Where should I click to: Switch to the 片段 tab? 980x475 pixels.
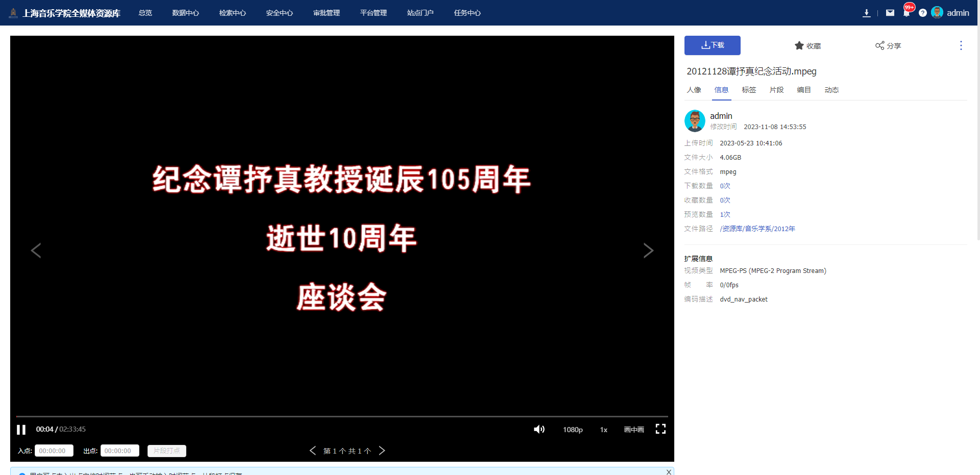pos(776,90)
